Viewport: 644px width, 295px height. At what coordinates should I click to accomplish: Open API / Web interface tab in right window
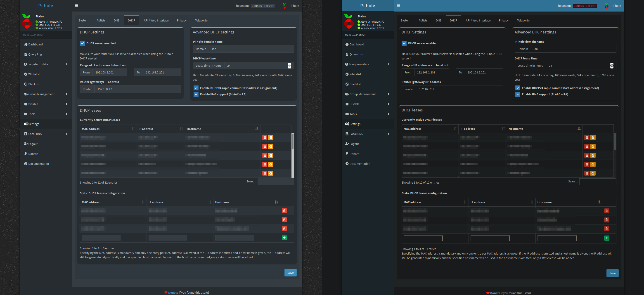(x=478, y=21)
